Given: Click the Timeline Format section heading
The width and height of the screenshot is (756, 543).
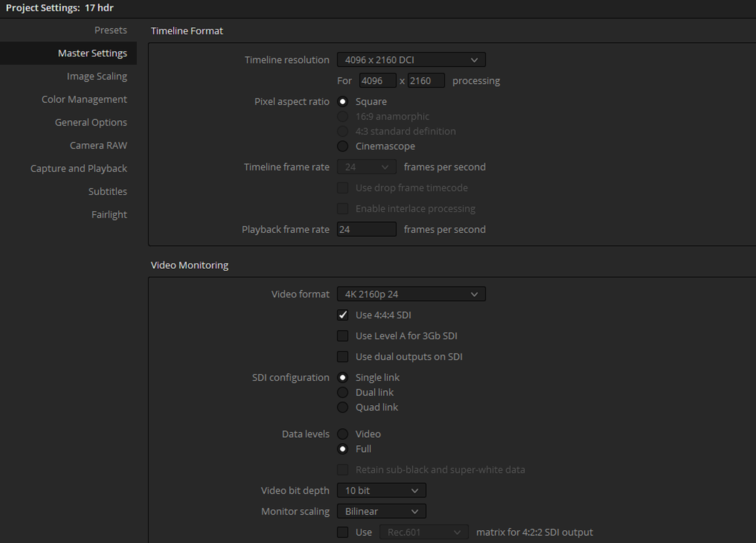Looking at the screenshot, I should pyautogui.click(x=187, y=31).
